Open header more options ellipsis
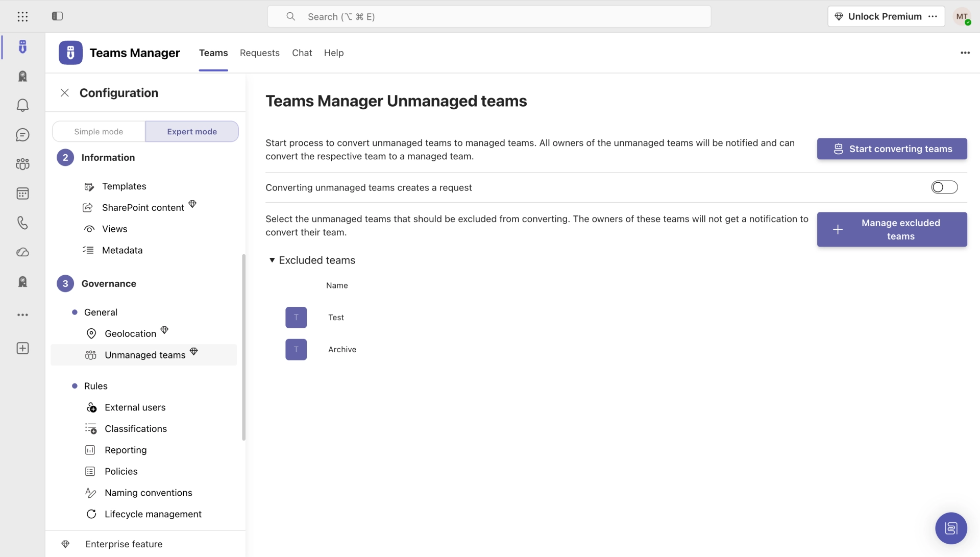The image size is (980, 557). [965, 53]
